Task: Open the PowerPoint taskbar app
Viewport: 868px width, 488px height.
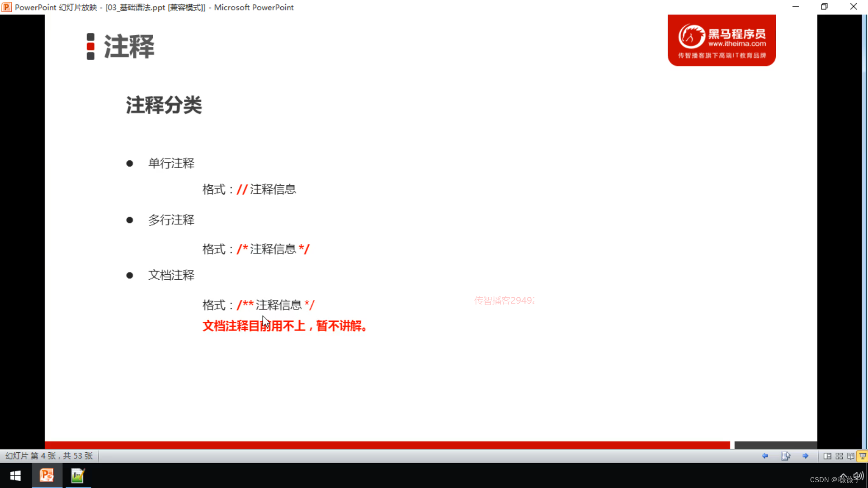Action: click(x=47, y=475)
